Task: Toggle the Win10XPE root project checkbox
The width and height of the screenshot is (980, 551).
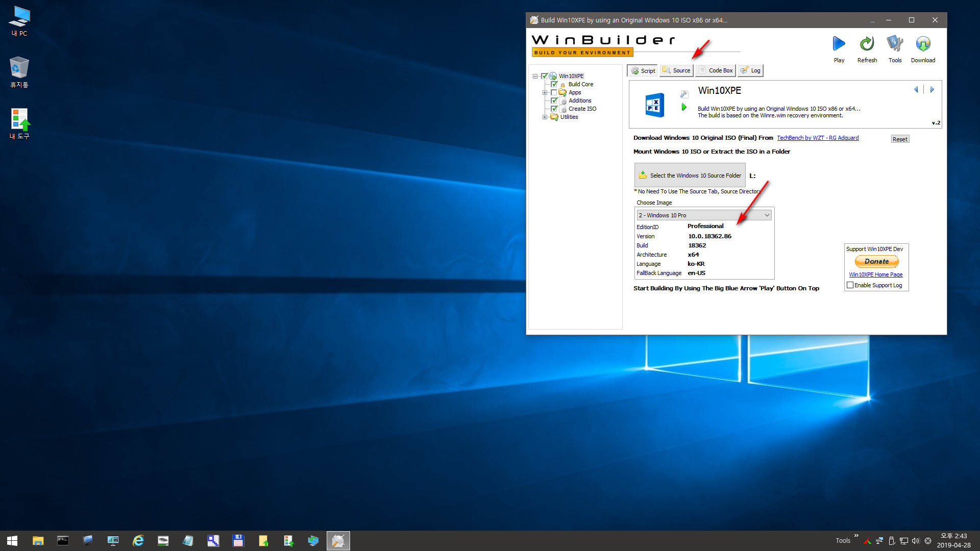Action: tap(544, 76)
